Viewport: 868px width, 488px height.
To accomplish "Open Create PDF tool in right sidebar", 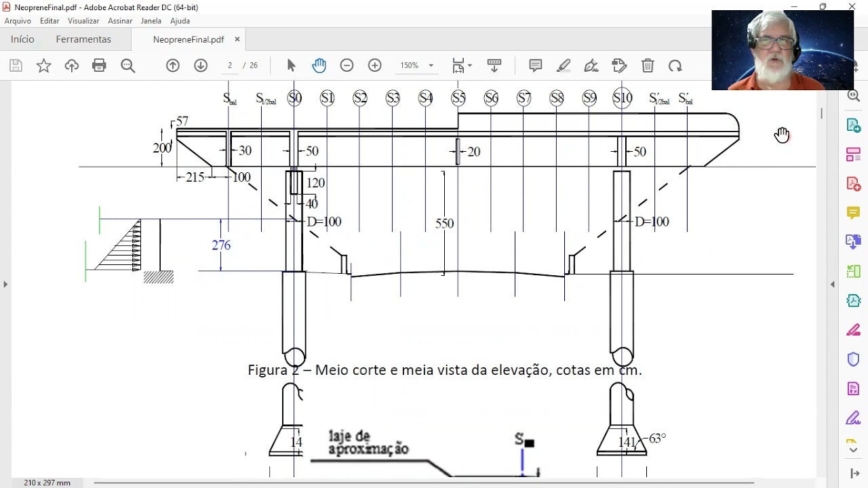I will pos(853,184).
